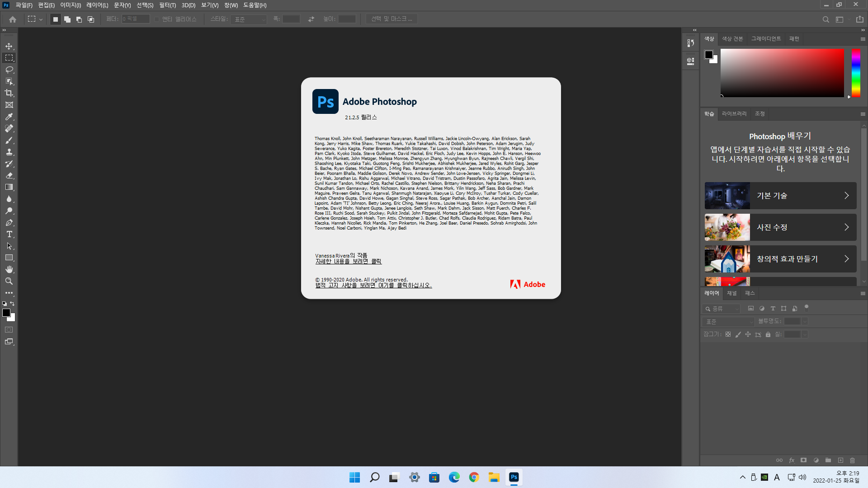Image resolution: width=868 pixels, height=488 pixels.
Task: Switch to the 채널 tab
Action: coord(731,293)
